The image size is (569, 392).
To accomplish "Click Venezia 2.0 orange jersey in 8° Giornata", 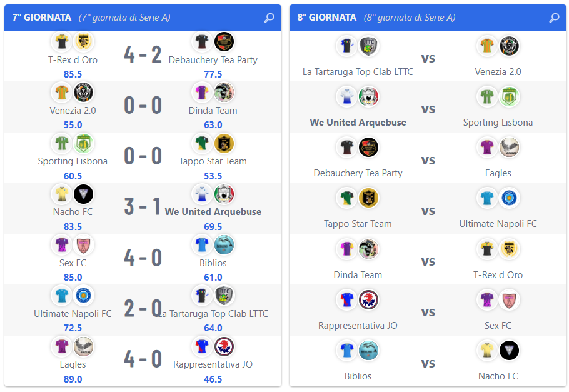I will [487, 46].
